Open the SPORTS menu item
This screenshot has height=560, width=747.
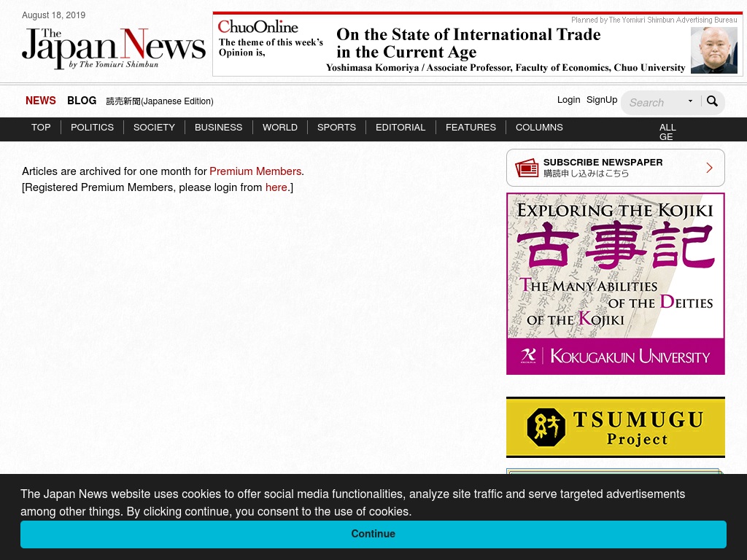click(x=337, y=127)
